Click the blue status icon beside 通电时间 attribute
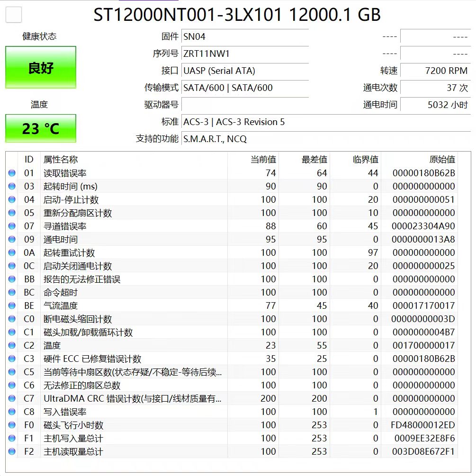The height and width of the screenshot is (476, 476). [x=11, y=239]
